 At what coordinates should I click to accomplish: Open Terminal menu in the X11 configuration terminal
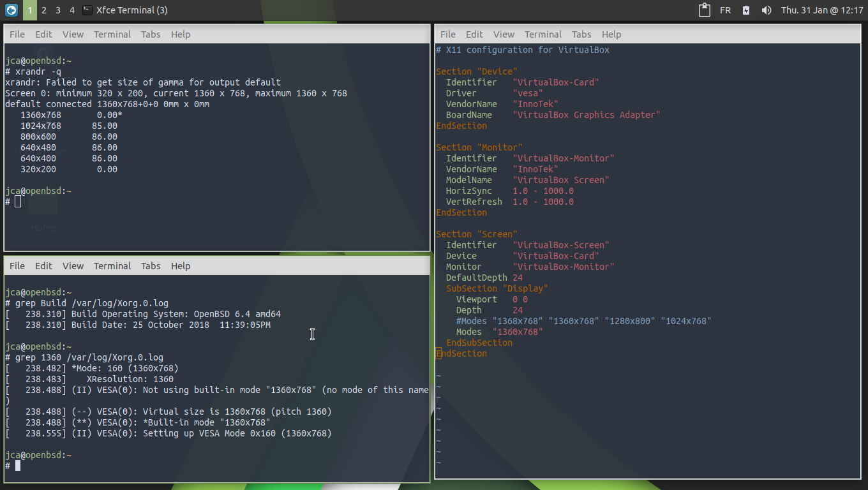tap(543, 34)
